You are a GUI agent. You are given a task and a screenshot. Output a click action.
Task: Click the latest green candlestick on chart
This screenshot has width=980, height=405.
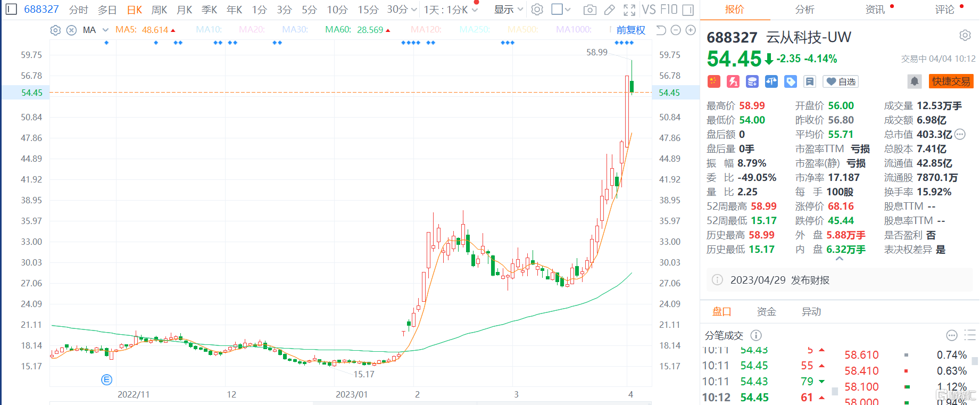click(x=632, y=86)
